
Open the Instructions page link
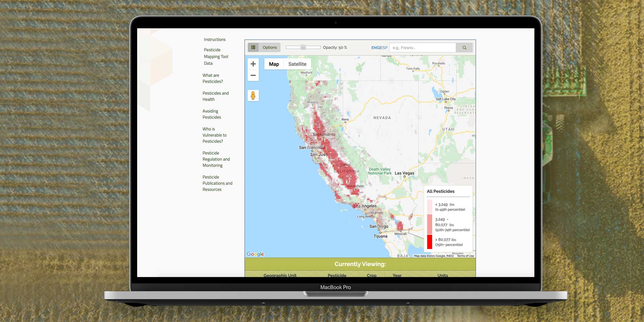(x=215, y=39)
